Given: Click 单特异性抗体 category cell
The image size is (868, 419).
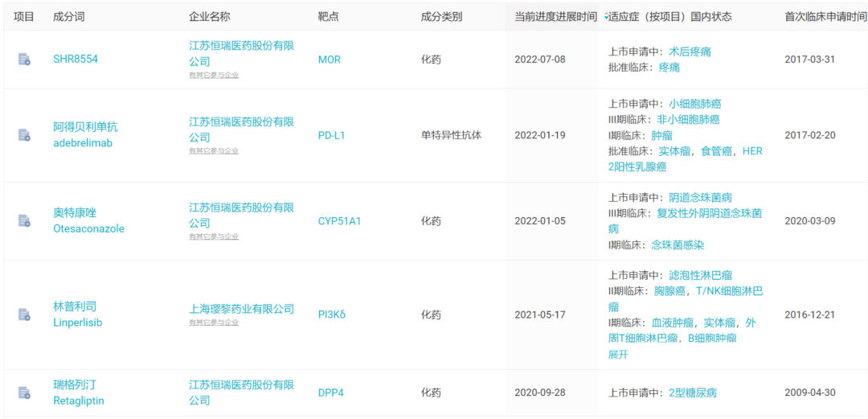Looking at the screenshot, I should pyautogui.click(x=451, y=134).
